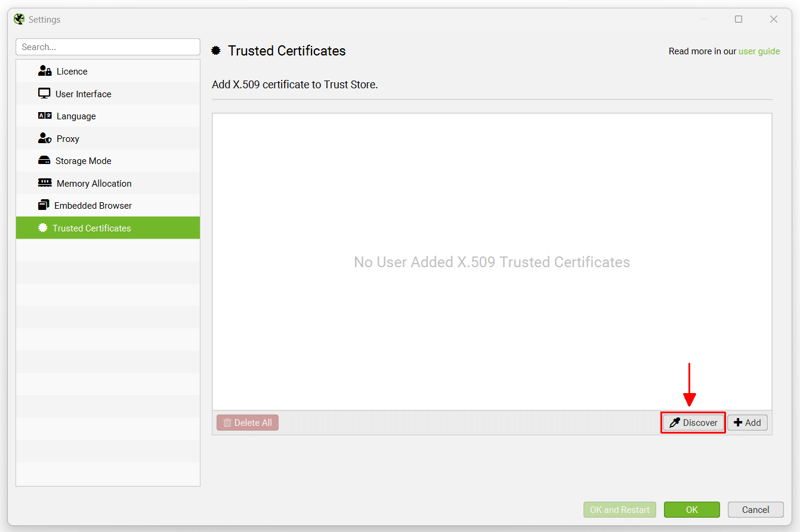
Task: Click the application logo in the title bar
Action: tap(18, 18)
